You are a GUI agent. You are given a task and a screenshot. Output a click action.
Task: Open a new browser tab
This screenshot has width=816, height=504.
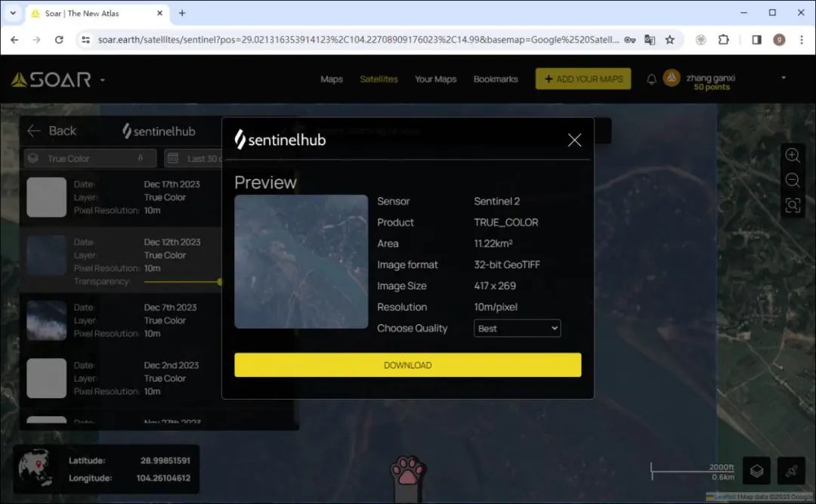point(182,13)
